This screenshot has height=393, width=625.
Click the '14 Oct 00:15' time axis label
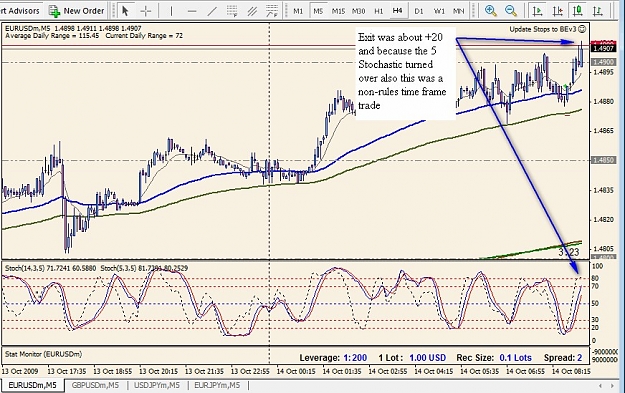point(296,371)
